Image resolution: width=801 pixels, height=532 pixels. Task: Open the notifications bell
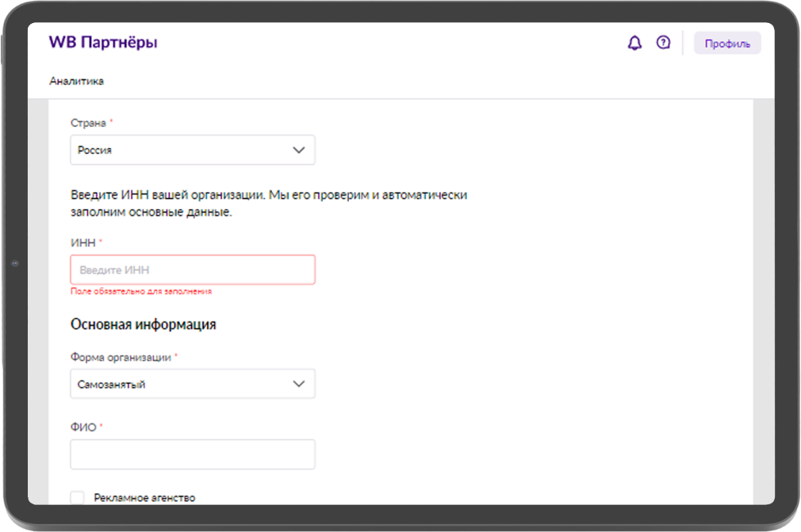[x=634, y=44]
